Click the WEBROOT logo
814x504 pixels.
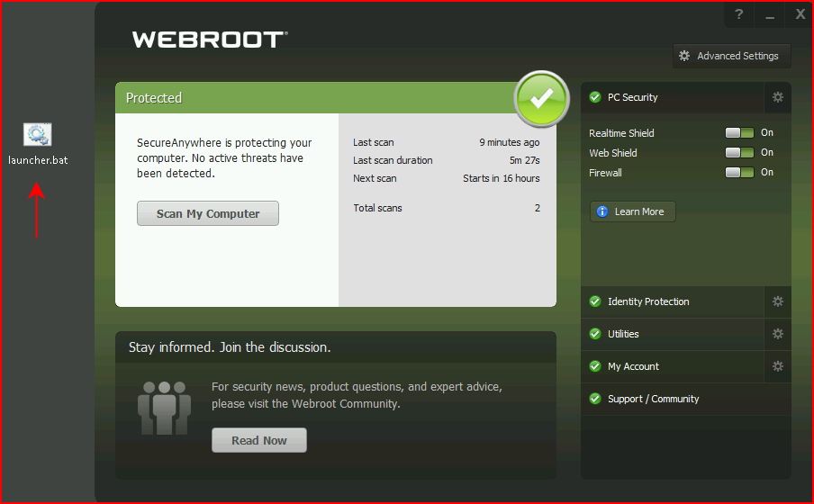pyautogui.click(x=210, y=40)
